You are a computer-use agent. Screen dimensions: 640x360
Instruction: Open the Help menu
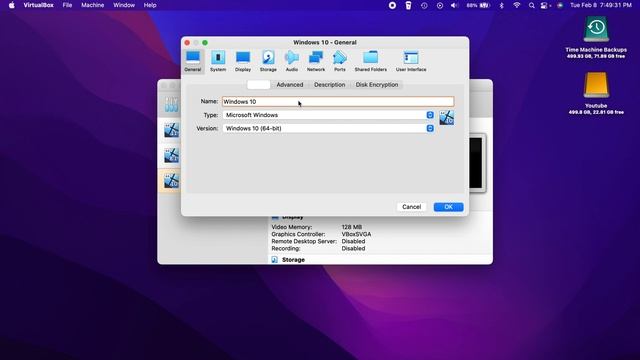click(x=150, y=5)
